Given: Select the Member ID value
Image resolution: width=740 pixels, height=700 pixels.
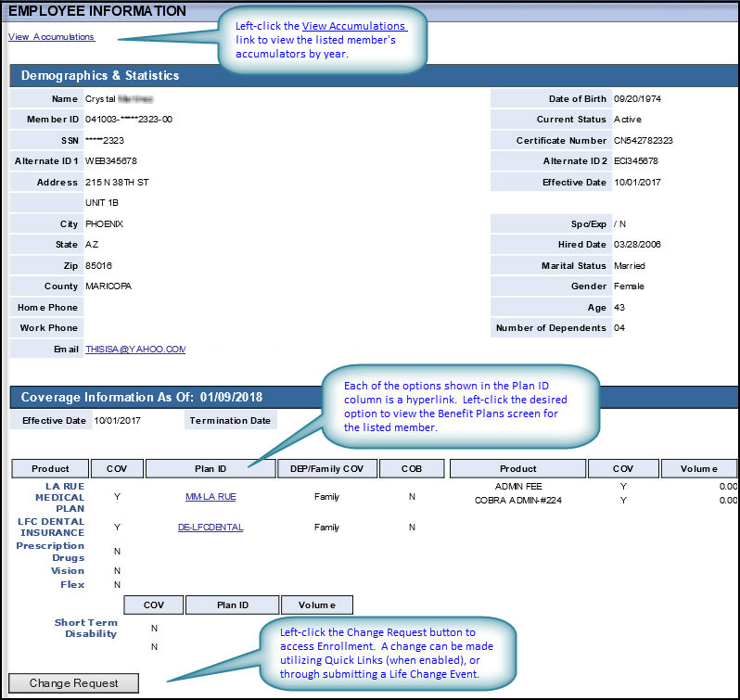Looking at the screenshot, I should click(128, 120).
